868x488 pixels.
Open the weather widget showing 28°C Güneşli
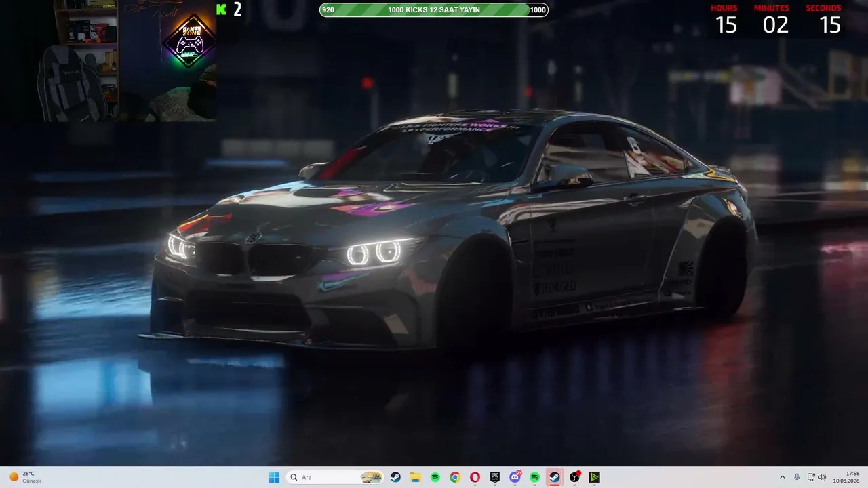coord(25,477)
